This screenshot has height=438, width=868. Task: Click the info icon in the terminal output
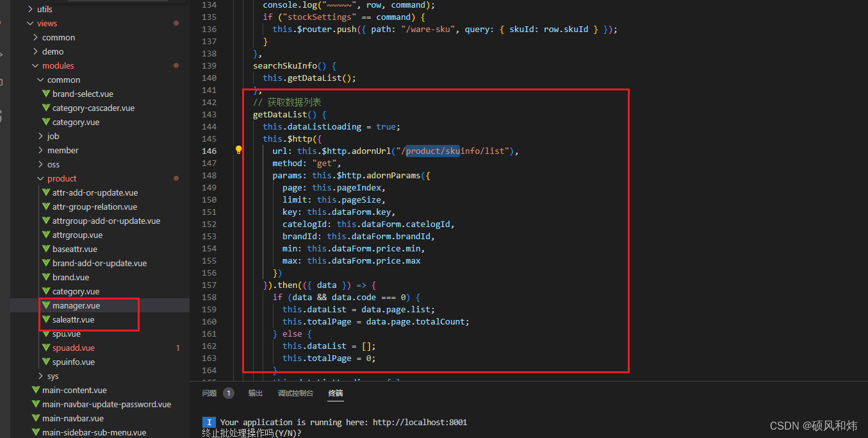[209, 422]
